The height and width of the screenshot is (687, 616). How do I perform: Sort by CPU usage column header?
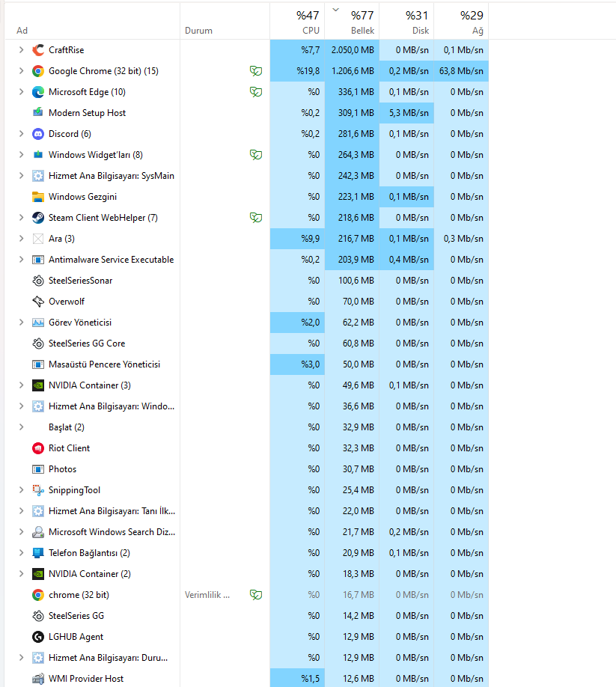pyautogui.click(x=297, y=22)
